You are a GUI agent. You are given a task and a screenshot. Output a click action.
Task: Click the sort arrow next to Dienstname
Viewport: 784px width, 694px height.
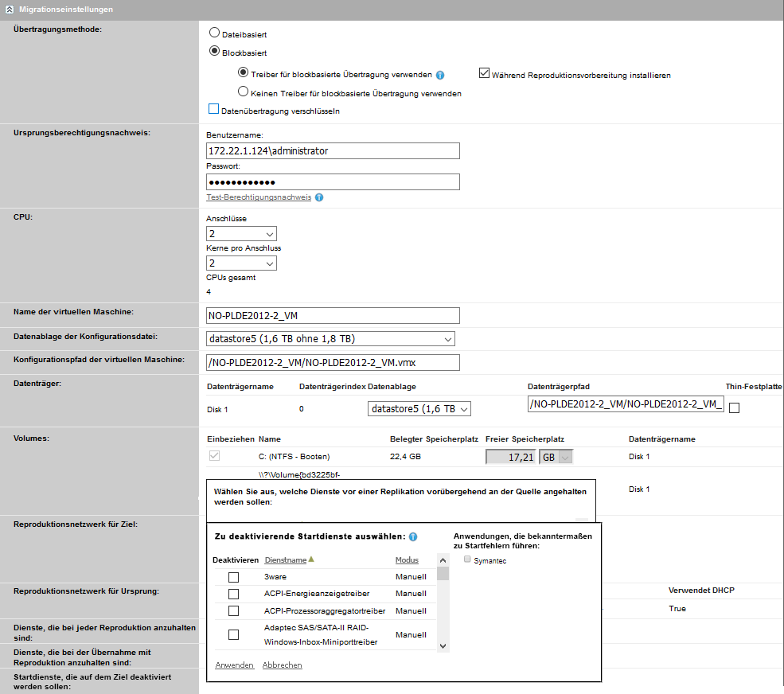click(x=311, y=559)
